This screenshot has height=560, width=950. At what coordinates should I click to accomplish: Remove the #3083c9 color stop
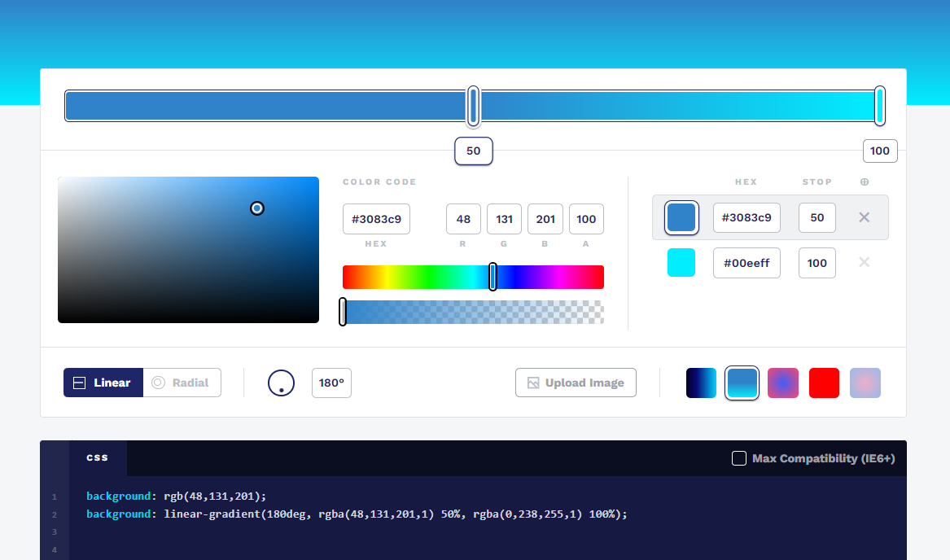click(865, 217)
